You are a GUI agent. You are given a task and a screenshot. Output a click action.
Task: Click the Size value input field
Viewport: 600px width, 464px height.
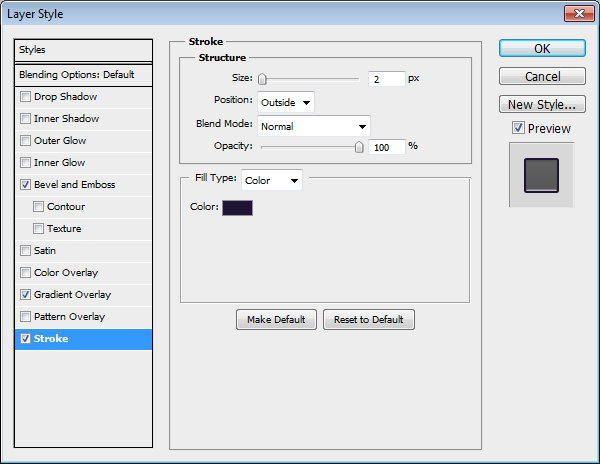point(386,79)
